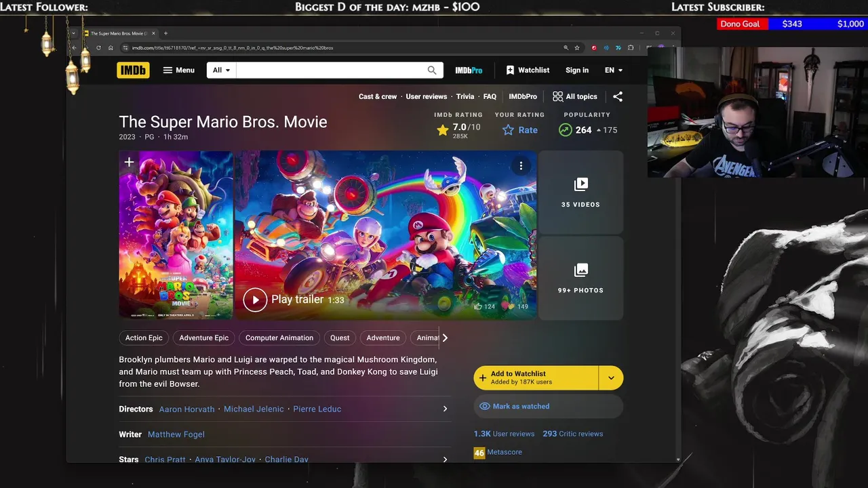This screenshot has width=868, height=488.
Task: Open writer Matthew Fogel's page
Action: (x=176, y=434)
